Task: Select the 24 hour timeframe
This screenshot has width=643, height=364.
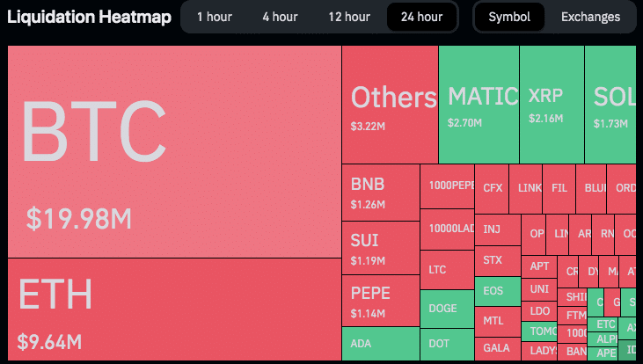Action: (x=421, y=17)
